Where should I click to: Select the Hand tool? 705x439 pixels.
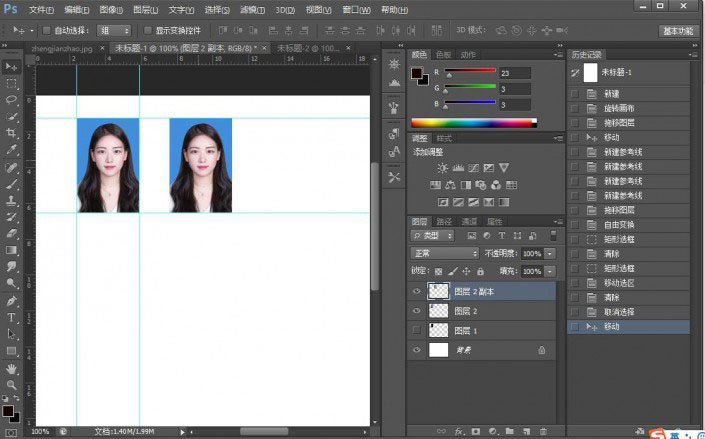pos(12,368)
